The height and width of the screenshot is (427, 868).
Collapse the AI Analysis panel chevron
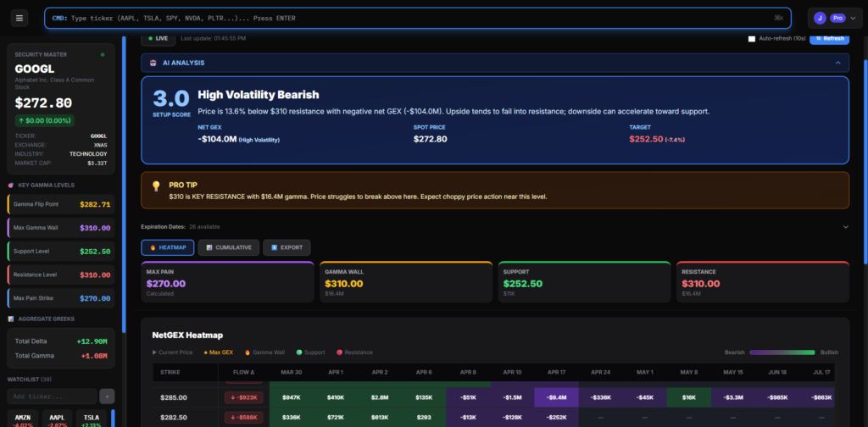click(x=838, y=63)
